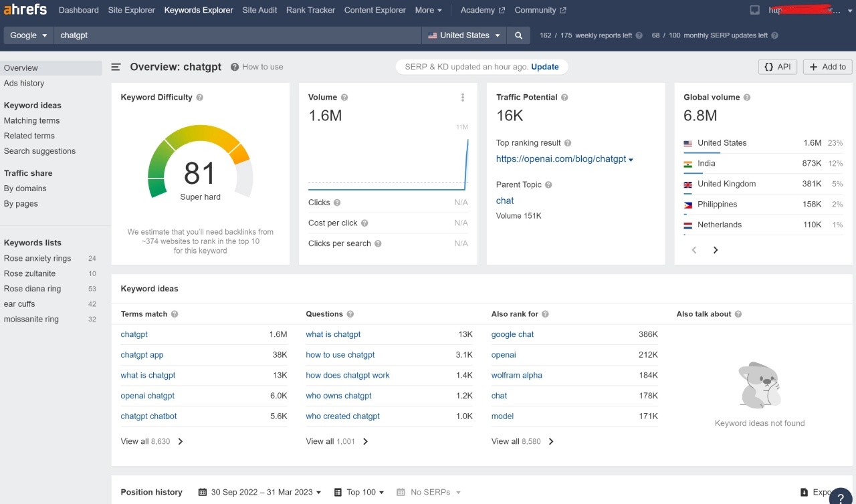Click the volume trend chart
856x504 pixels.
[389, 160]
